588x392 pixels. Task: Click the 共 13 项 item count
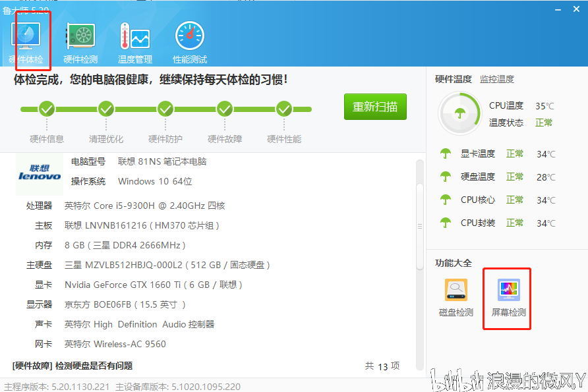[382, 366]
